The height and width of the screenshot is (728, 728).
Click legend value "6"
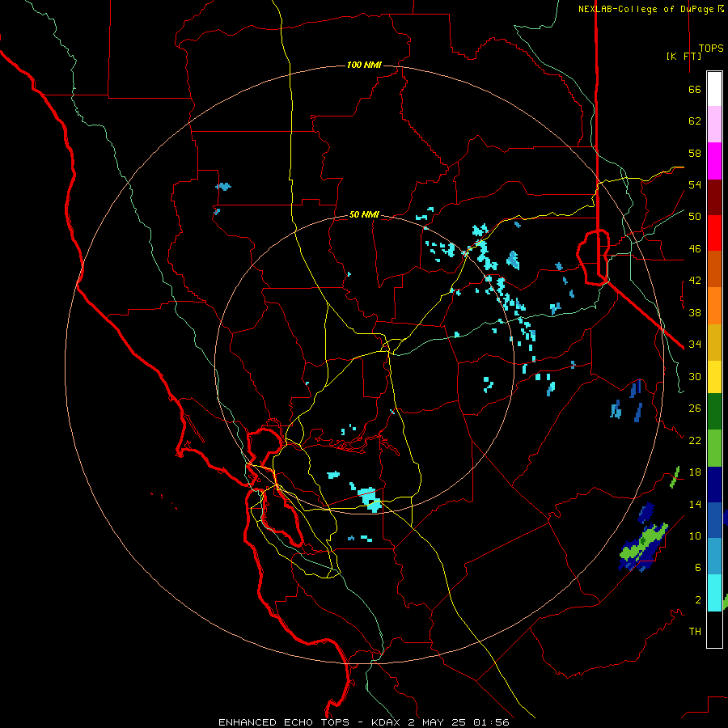coord(698,567)
